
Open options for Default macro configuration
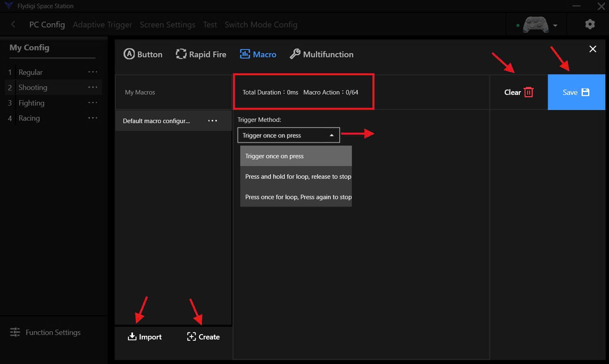[212, 121]
